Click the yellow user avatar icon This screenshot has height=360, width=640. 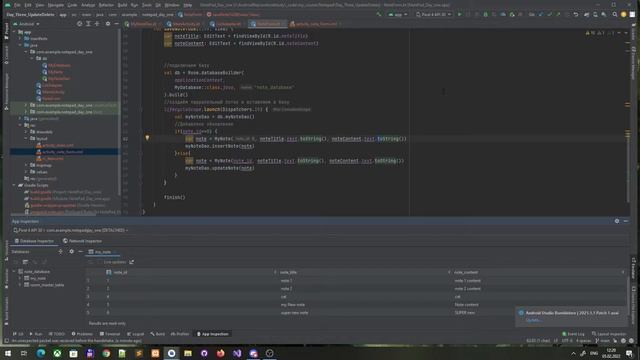[x=623, y=14]
